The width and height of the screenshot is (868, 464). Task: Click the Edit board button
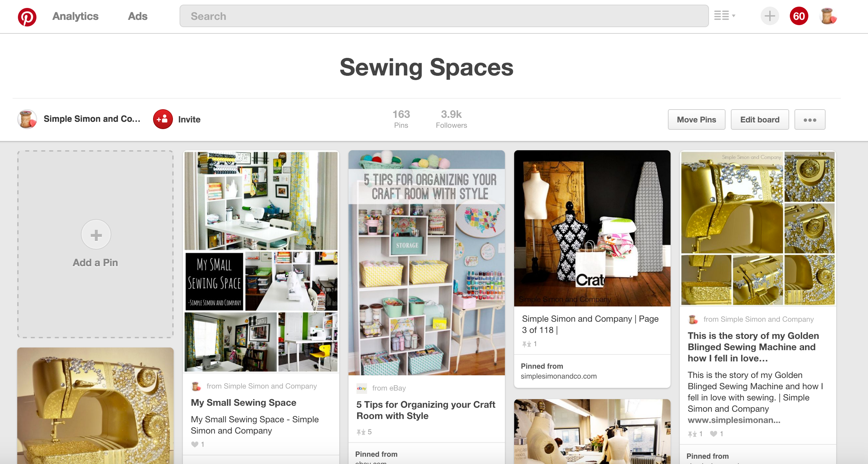click(759, 119)
